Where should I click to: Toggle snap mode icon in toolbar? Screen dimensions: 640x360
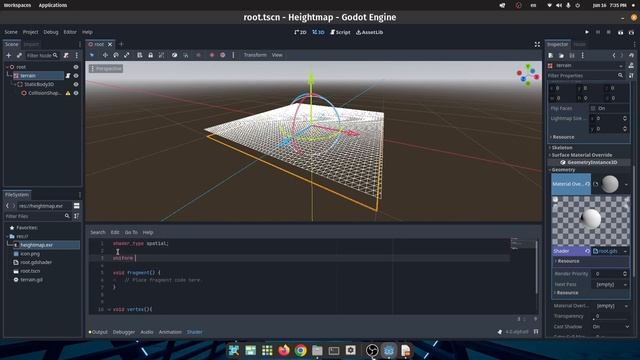click(x=186, y=55)
